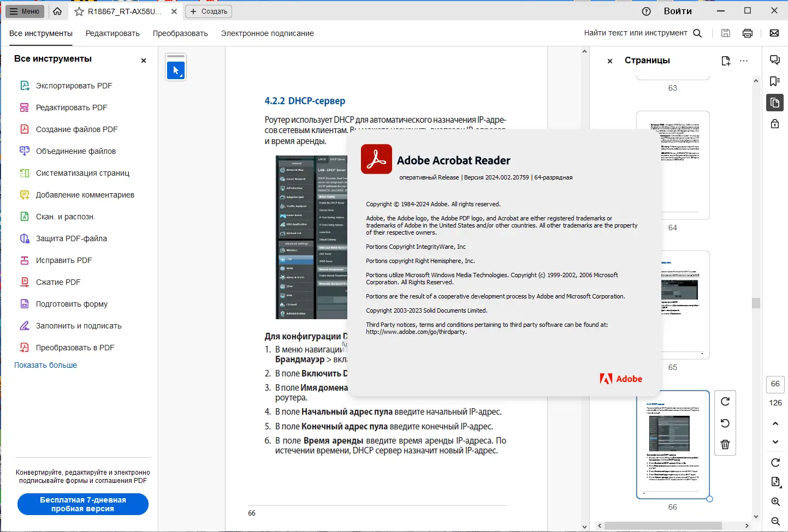This screenshot has width=788, height=532.
Task: Open the adobe.com/go/thirdparty link in About dialog
Action: tap(416, 332)
